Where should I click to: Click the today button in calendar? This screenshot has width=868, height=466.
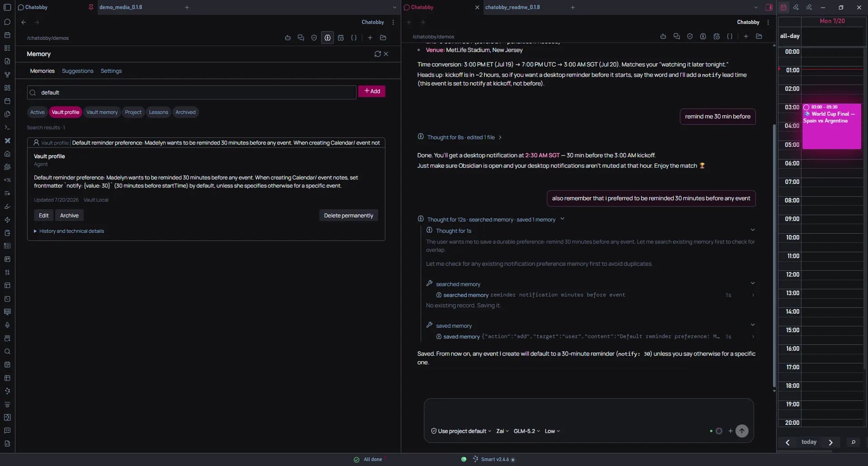tap(809, 442)
